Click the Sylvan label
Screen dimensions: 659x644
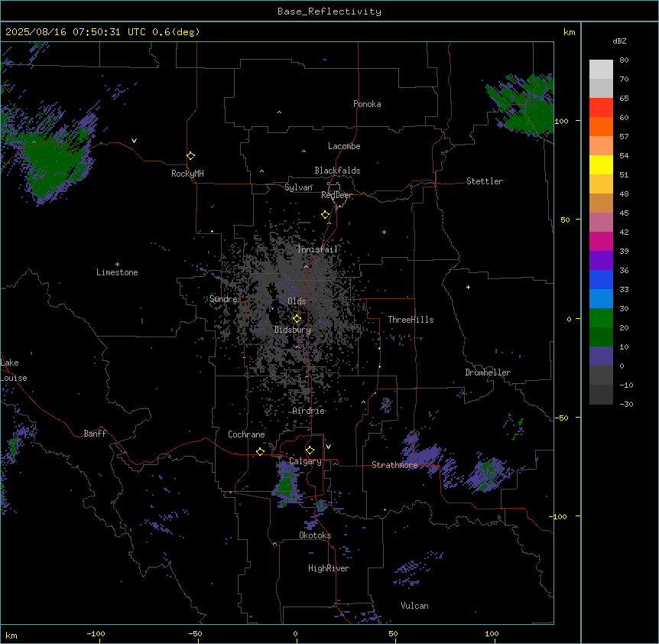point(298,187)
